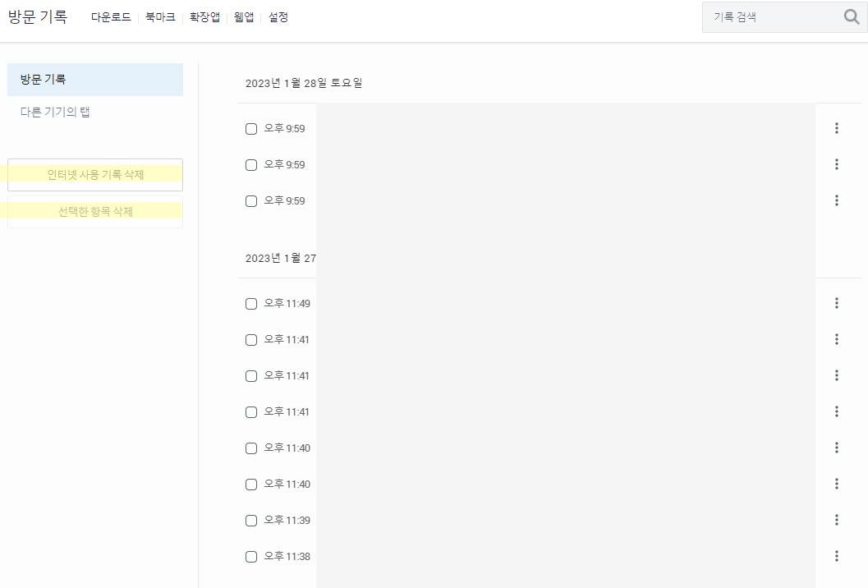
Task: Open more-actions menu of second 오후 11:40 entry
Action: click(x=837, y=484)
